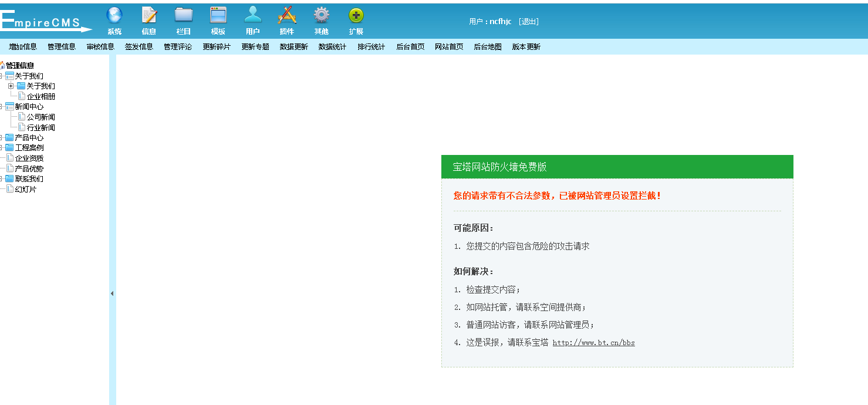Screen dimensions: 868x405
Task: Open the 系统 (System) globe icon
Action: pos(114,15)
